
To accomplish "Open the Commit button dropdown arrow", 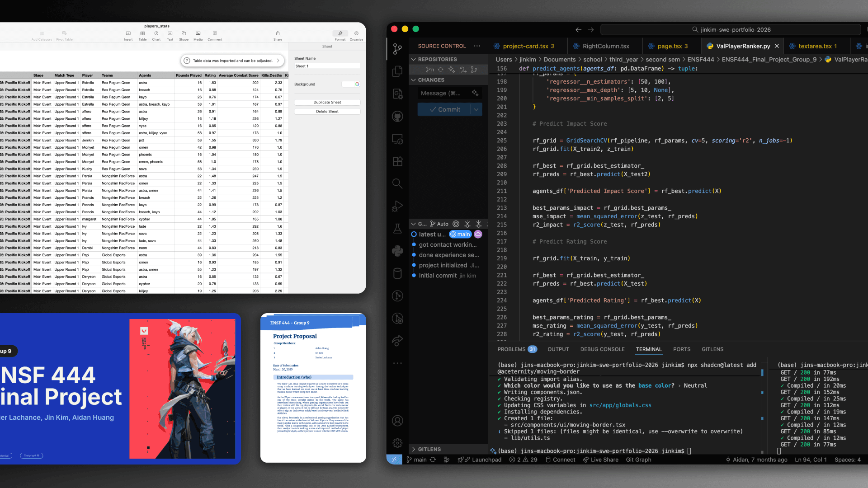I will coord(476,109).
